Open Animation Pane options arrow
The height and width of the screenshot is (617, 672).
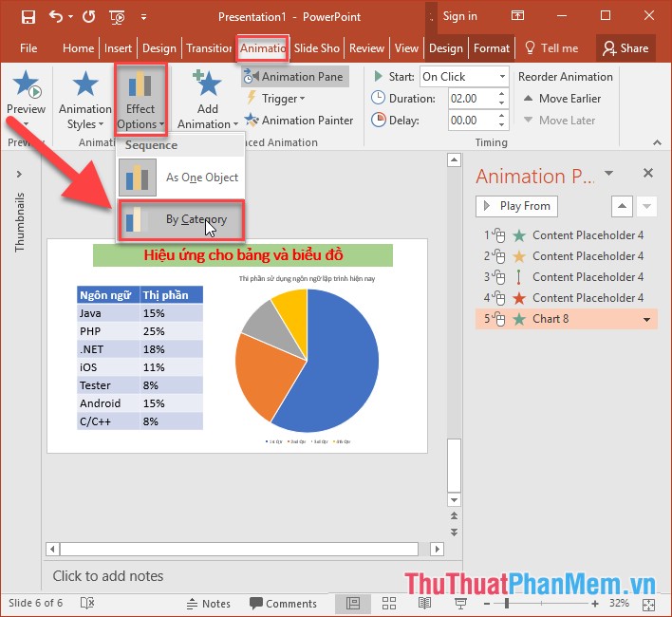(608, 173)
